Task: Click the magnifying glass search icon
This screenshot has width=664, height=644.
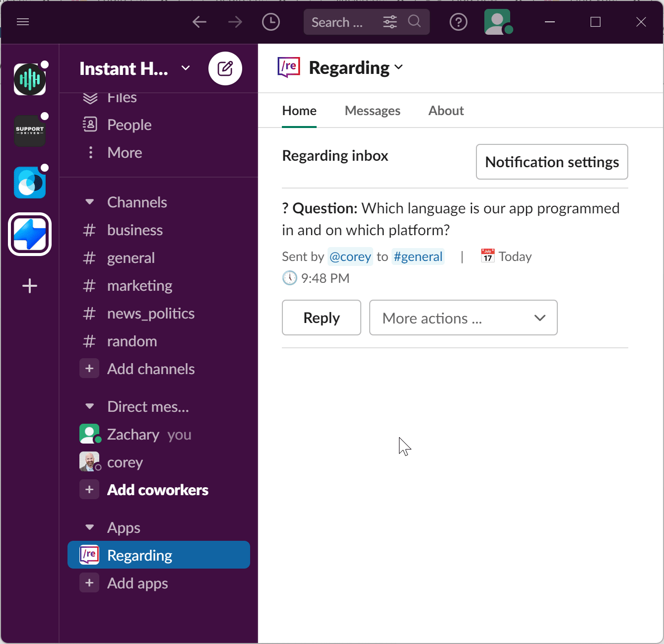Action: point(414,21)
